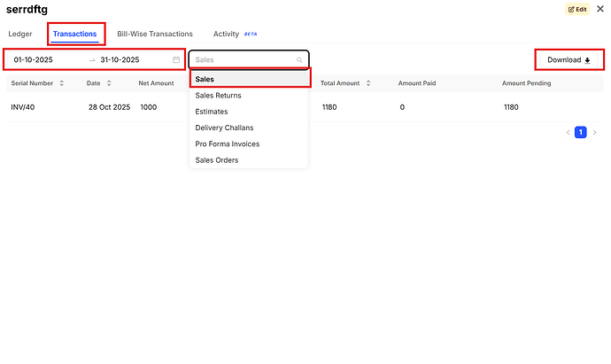Image resolution: width=611 pixels, height=364 pixels.
Task: Open the Ledger tab
Action: tap(20, 34)
